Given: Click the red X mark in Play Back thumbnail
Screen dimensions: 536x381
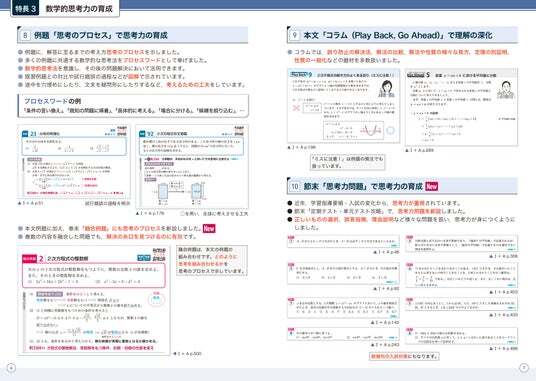Looking at the screenshot, I should tap(296, 108).
